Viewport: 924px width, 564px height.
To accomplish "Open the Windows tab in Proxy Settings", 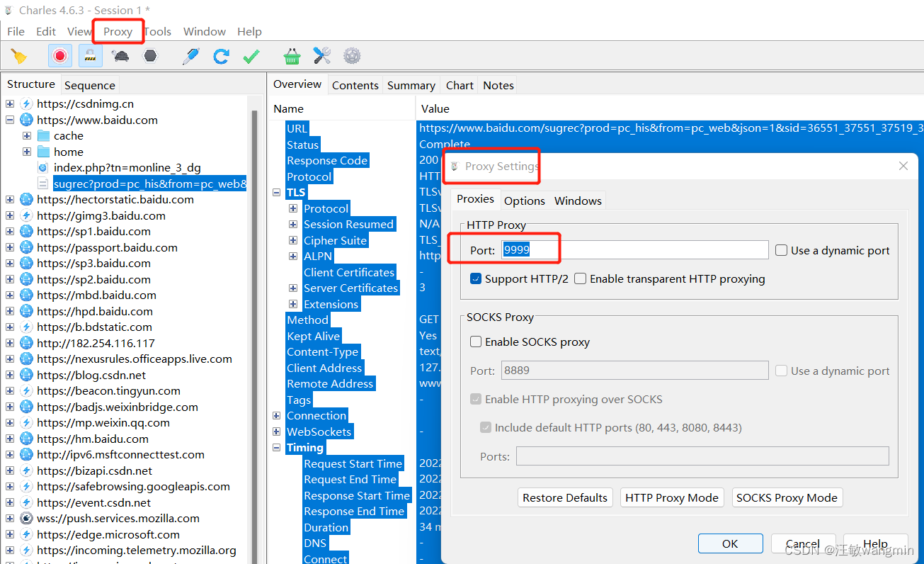I will pyautogui.click(x=578, y=201).
